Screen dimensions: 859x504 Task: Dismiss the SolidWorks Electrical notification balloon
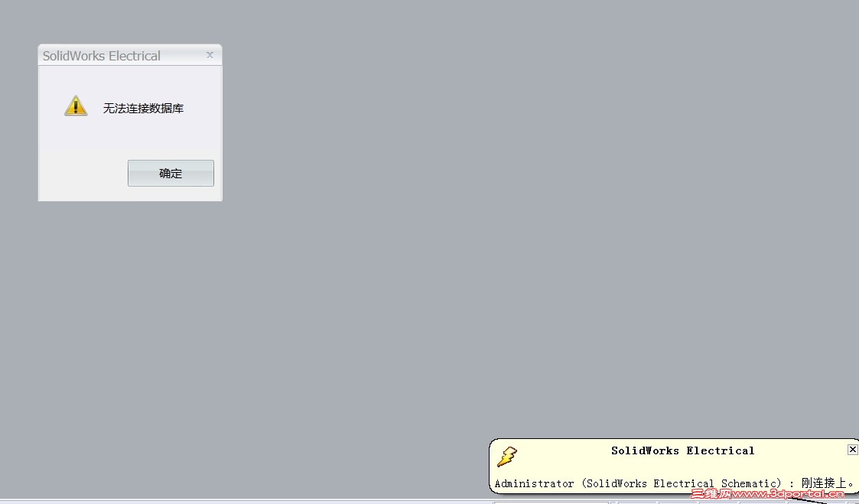(x=852, y=449)
